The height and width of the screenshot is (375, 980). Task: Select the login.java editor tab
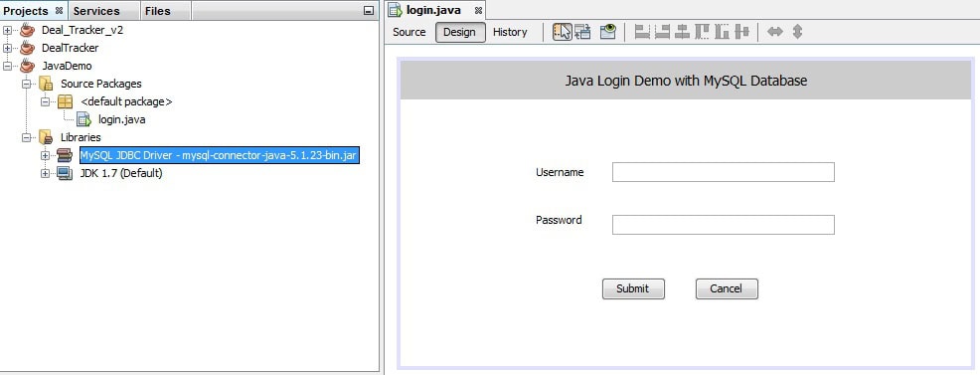click(433, 10)
